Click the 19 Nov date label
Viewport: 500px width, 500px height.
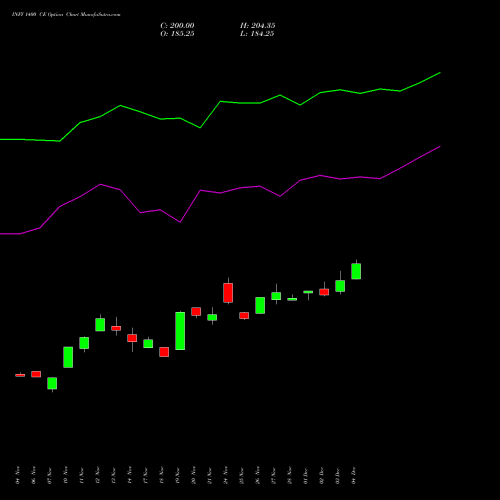(177, 475)
